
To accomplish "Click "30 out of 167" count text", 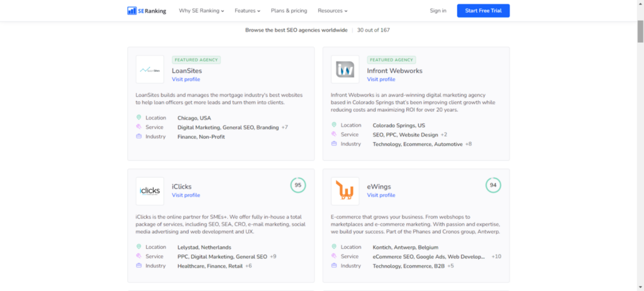I will click(374, 30).
